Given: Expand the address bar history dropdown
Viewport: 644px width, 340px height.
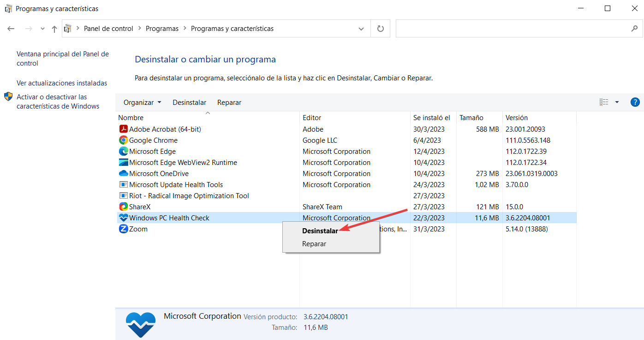Looking at the screenshot, I should (361, 29).
